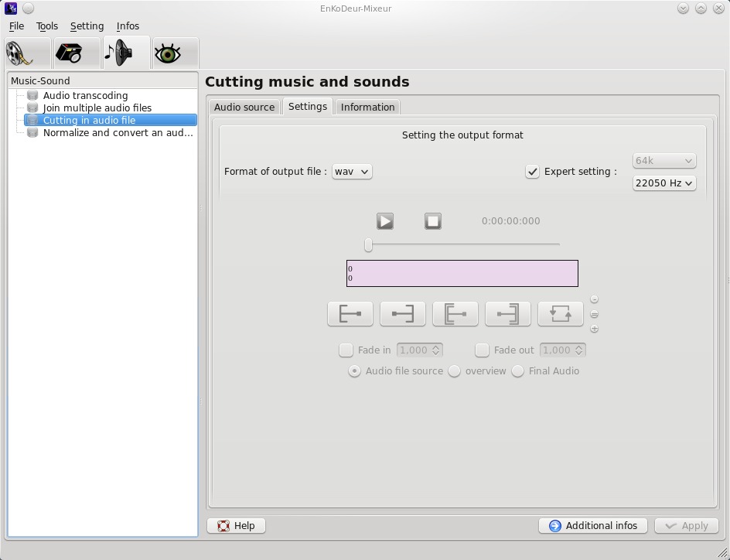
Task: Click the third bracket cut-start button
Action: tap(455, 314)
